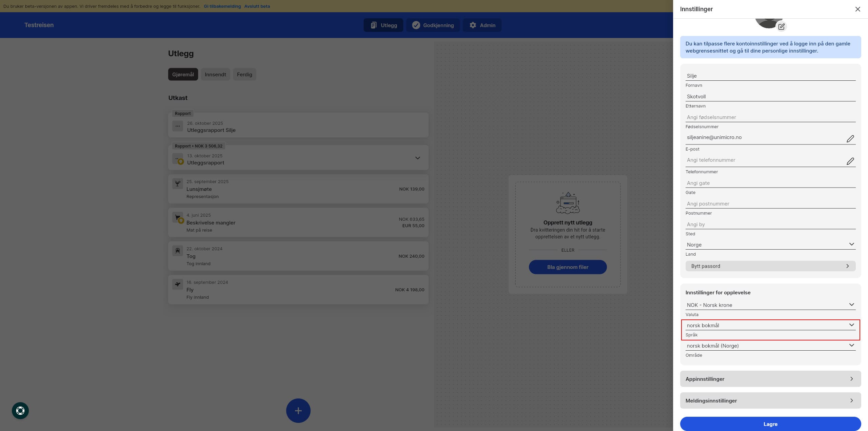Screen dimensions: 868x431
Task: Open the Land country dropdown
Action: click(x=770, y=244)
